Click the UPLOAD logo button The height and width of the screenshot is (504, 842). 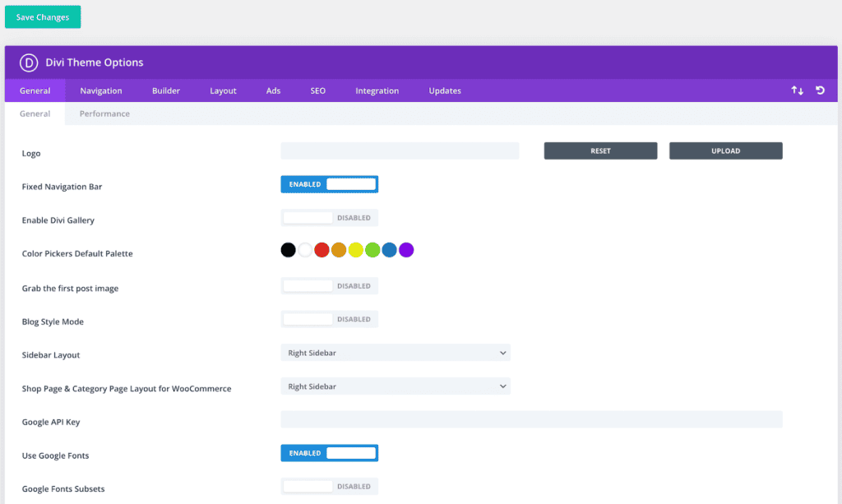tap(725, 150)
